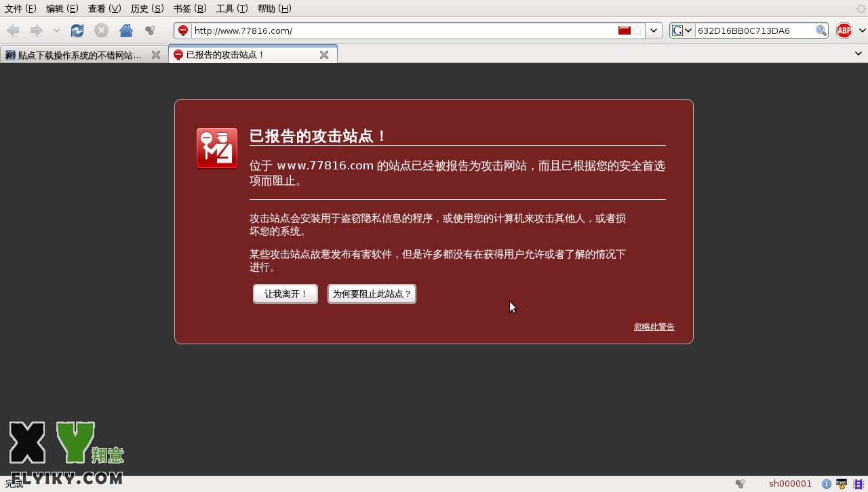Click the 忽略此警告 link

(x=654, y=327)
